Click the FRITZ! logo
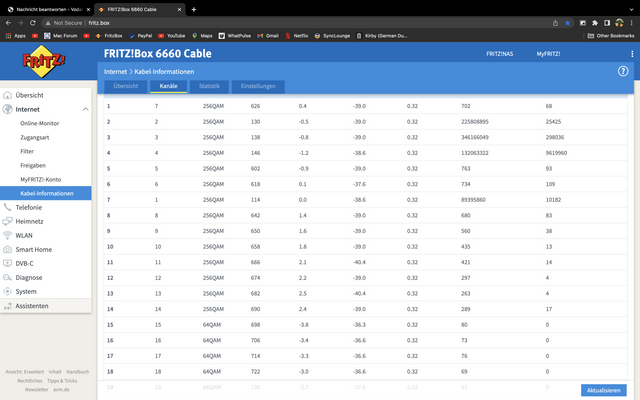This screenshot has height=400, width=640. (x=43, y=61)
